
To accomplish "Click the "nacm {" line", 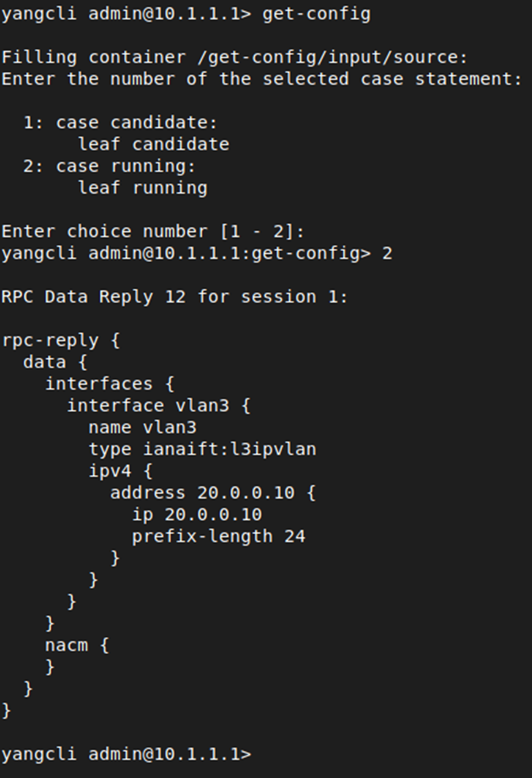I will 77,644.
